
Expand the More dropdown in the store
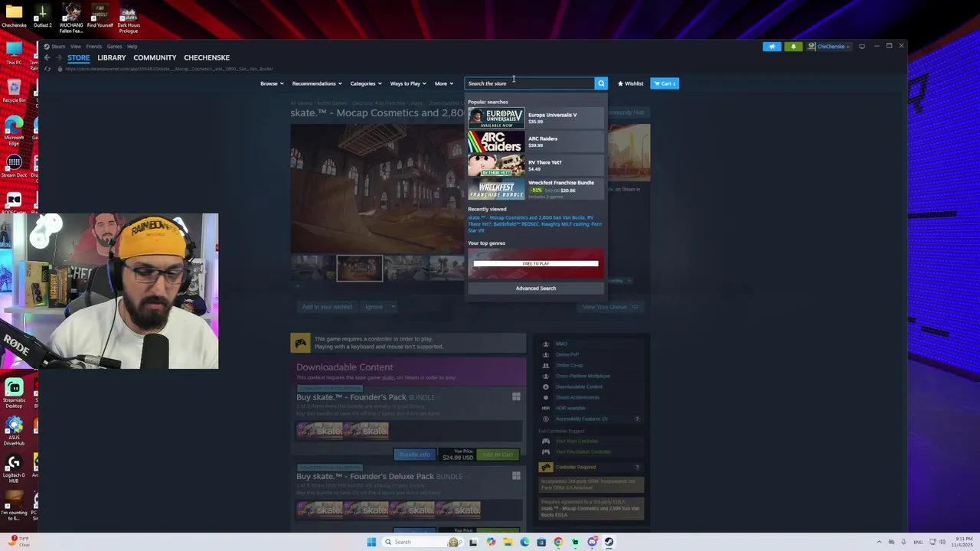click(x=444, y=83)
